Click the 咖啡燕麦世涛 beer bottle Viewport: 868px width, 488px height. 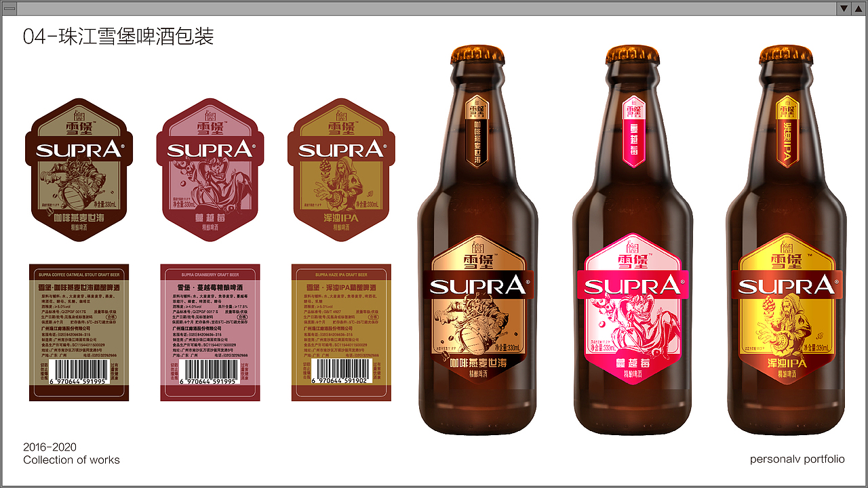tap(479, 241)
